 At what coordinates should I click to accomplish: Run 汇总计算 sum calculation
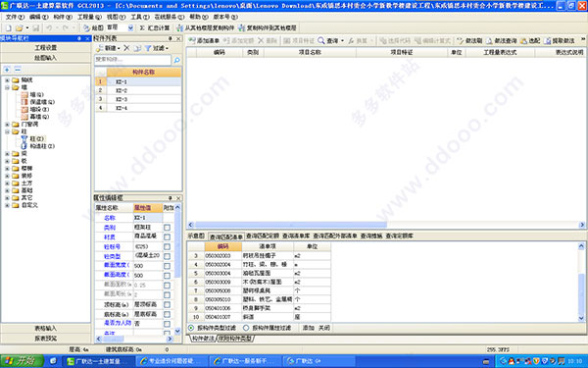click(155, 28)
